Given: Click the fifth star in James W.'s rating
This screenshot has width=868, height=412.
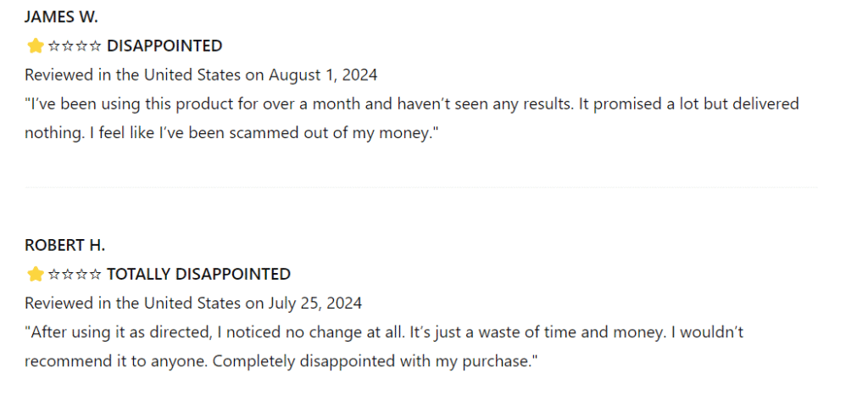Looking at the screenshot, I should tap(96, 46).
